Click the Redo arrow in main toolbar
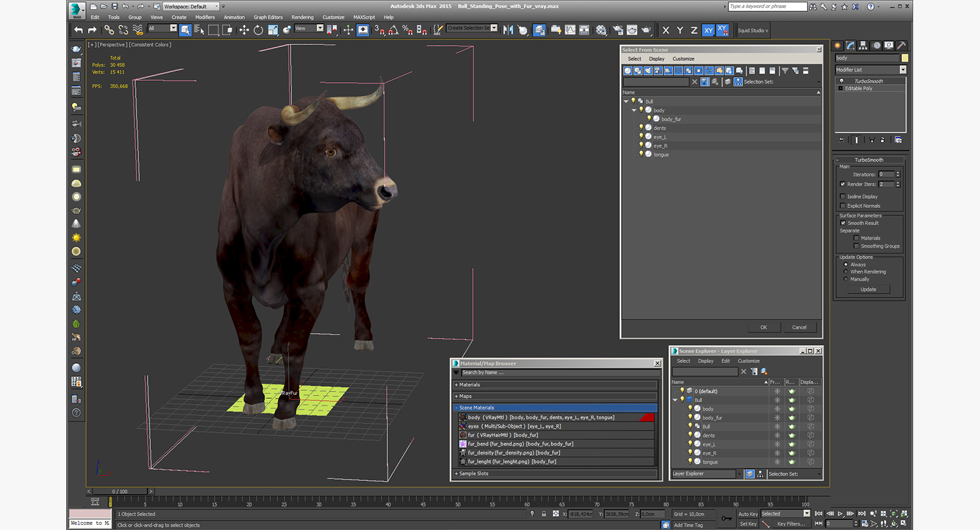The image size is (980, 530). (92, 30)
